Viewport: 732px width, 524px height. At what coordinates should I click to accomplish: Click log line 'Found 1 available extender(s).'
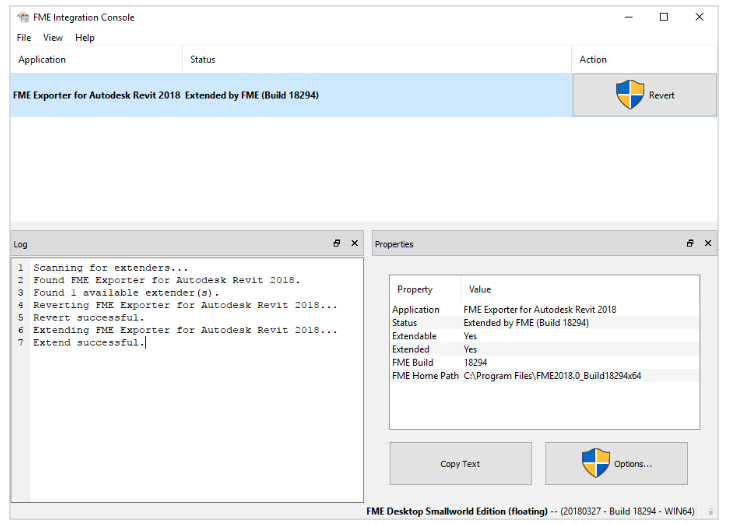126,293
